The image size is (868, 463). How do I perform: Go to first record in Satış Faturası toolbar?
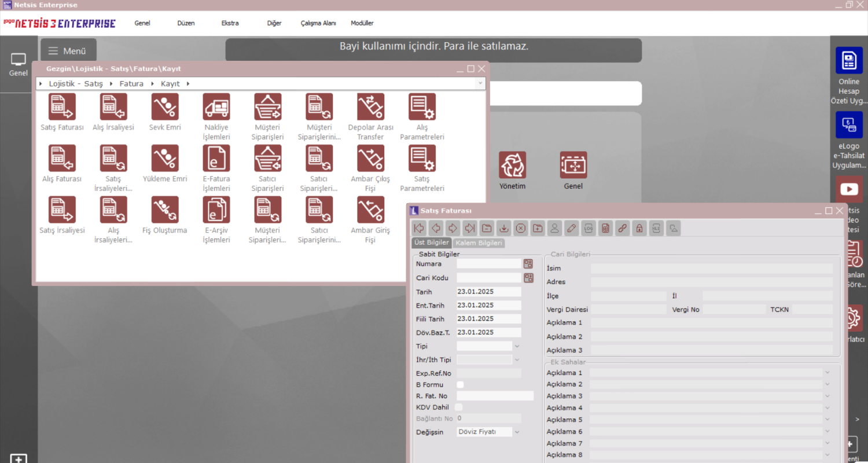419,228
